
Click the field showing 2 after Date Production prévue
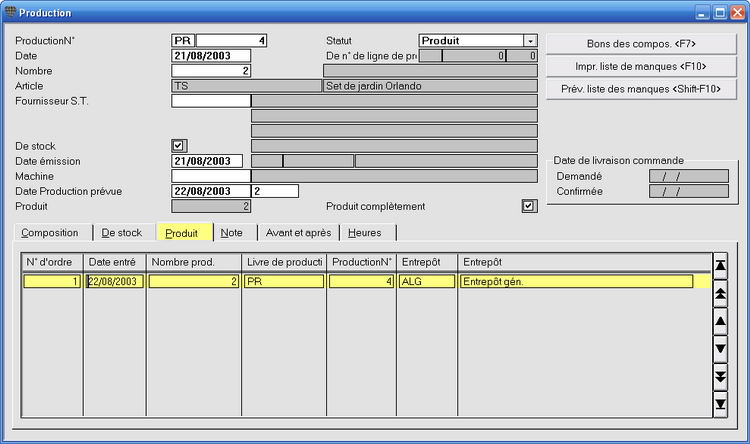click(x=275, y=191)
